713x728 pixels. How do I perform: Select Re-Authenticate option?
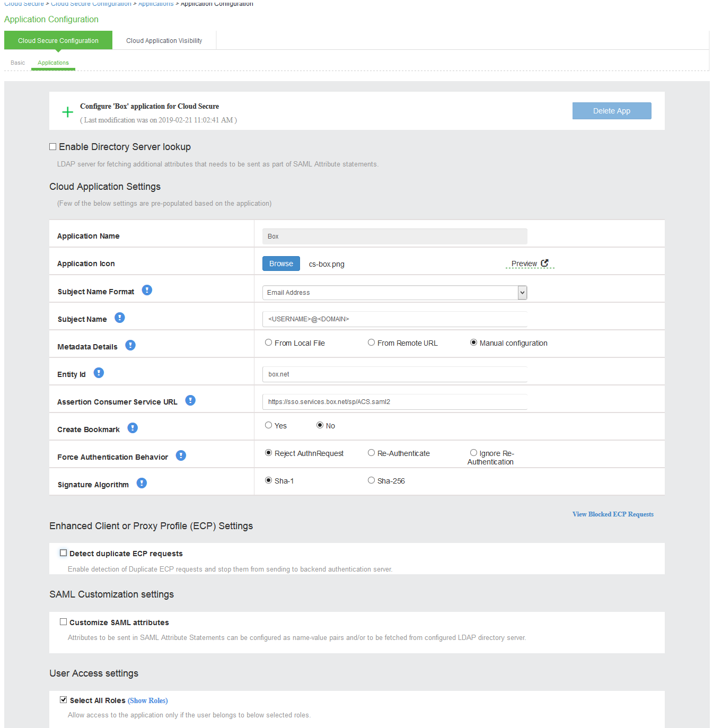pyautogui.click(x=372, y=453)
